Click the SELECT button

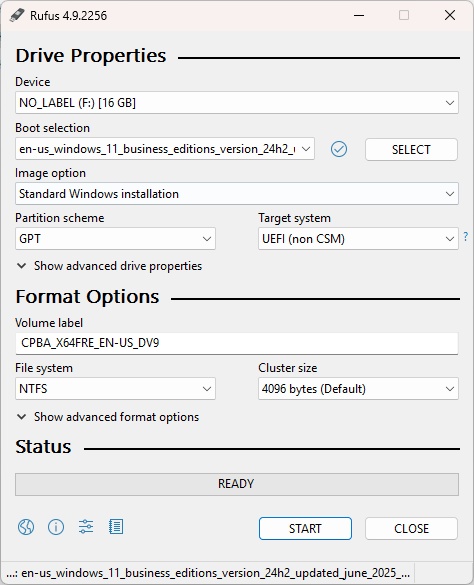(411, 150)
